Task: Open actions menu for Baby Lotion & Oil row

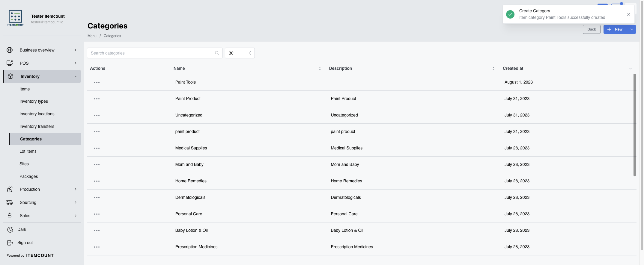Action: pyautogui.click(x=97, y=231)
